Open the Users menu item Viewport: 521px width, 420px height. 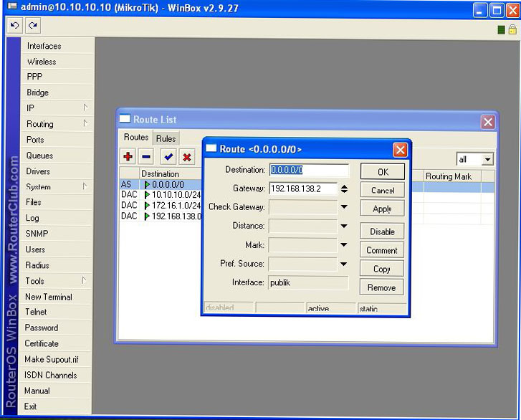coord(56,249)
